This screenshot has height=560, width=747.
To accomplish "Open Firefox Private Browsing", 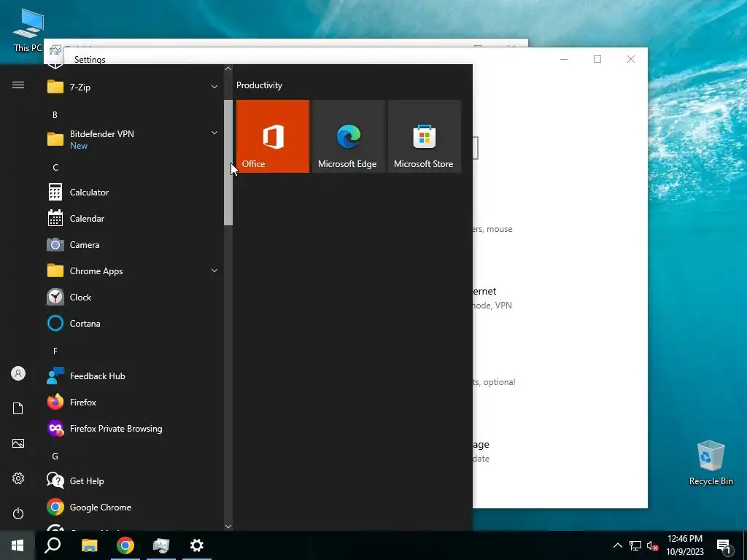I will 133,429.
